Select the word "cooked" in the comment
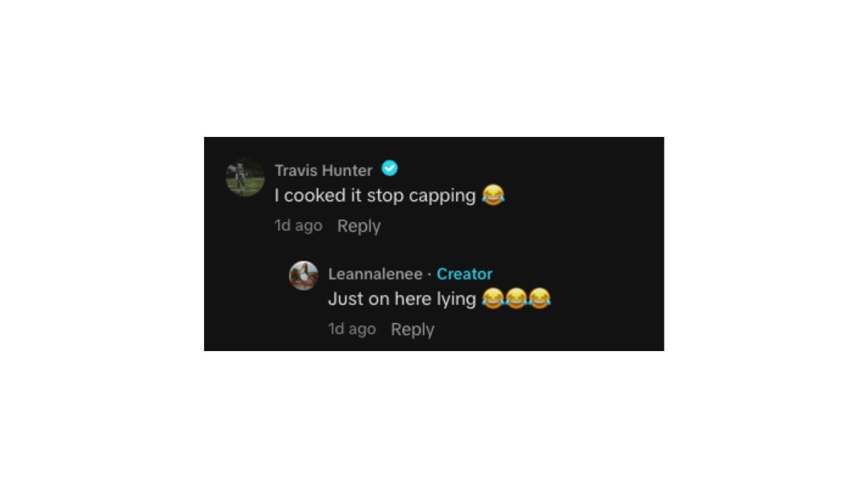 coord(315,195)
